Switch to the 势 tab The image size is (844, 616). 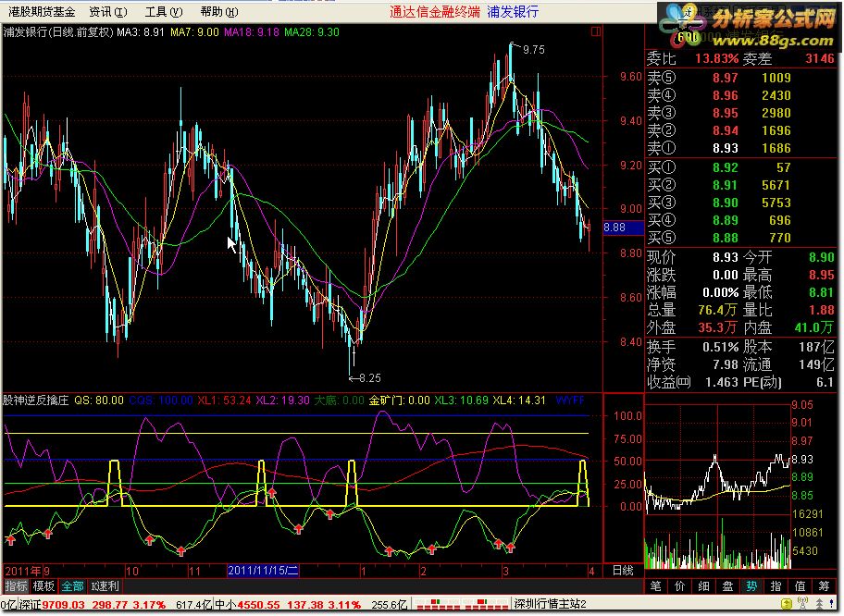pos(751,585)
